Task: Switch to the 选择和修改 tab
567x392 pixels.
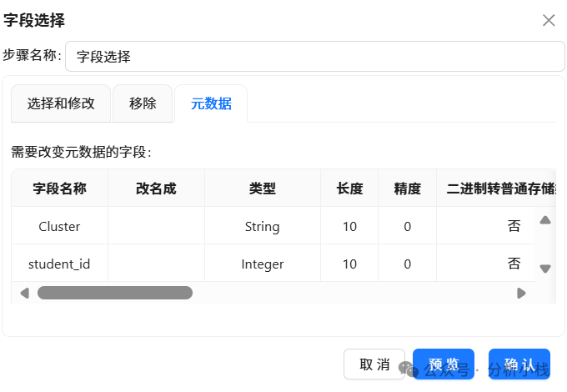Action: 61,103
